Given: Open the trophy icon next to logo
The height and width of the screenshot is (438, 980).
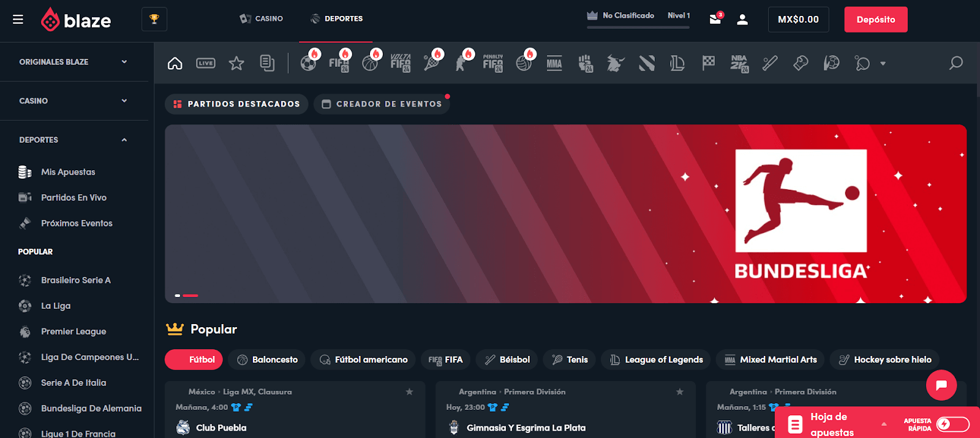Looking at the screenshot, I should coord(154,20).
